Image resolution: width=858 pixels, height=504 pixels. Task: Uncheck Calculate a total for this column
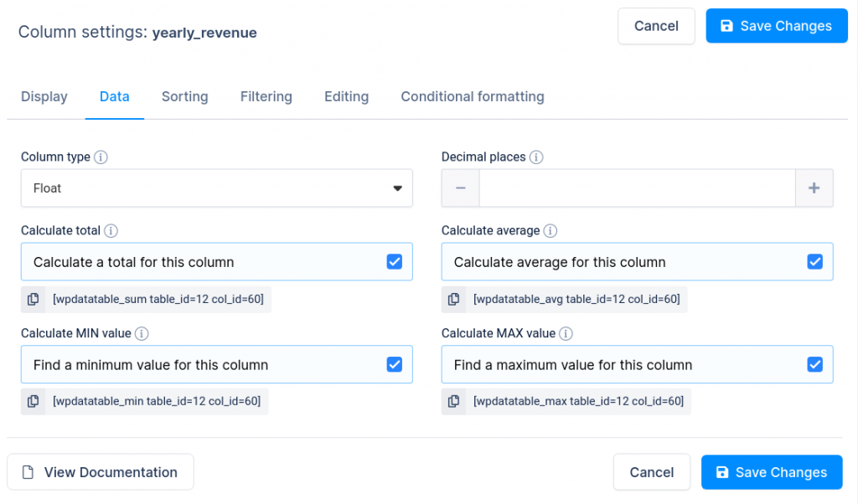pyautogui.click(x=394, y=262)
